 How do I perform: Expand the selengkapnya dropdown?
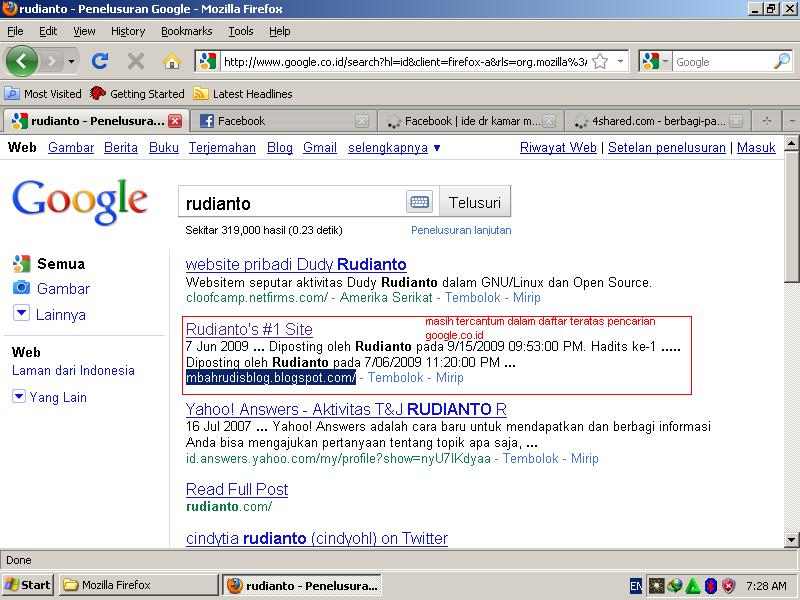click(394, 147)
